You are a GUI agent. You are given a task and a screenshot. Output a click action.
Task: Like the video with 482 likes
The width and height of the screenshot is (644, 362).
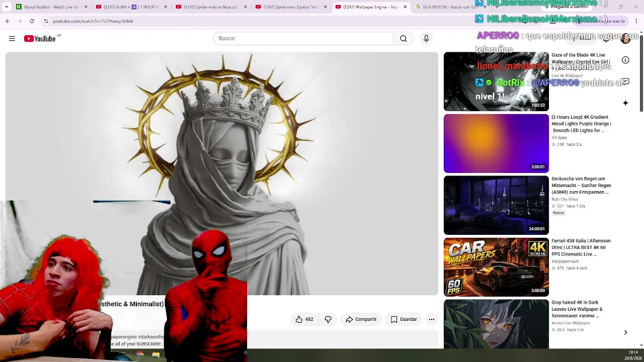(304, 319)
